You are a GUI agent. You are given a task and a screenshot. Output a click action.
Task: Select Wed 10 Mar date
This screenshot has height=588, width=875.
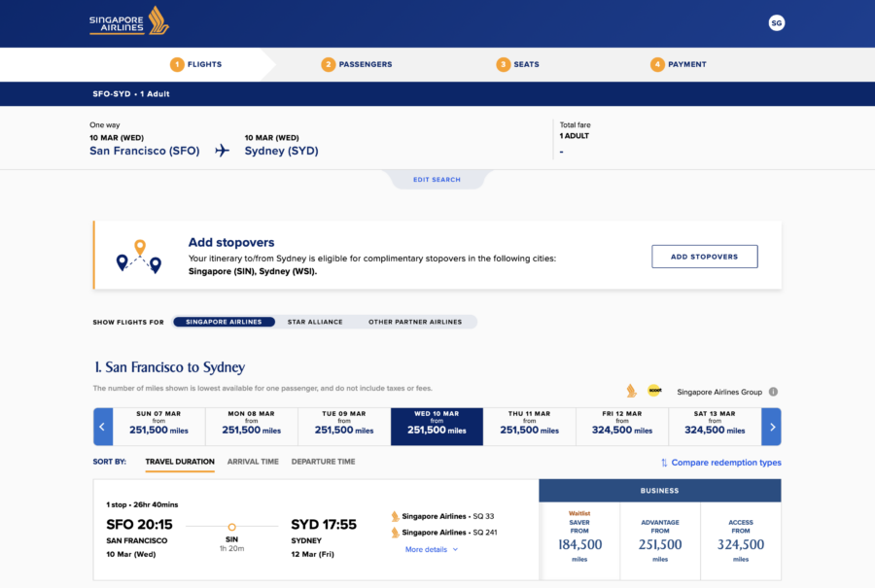point(437,427)
